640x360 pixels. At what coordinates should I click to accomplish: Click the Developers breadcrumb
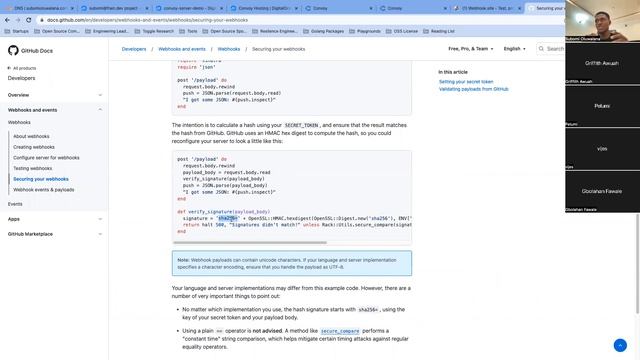click(x=133, y=49)
